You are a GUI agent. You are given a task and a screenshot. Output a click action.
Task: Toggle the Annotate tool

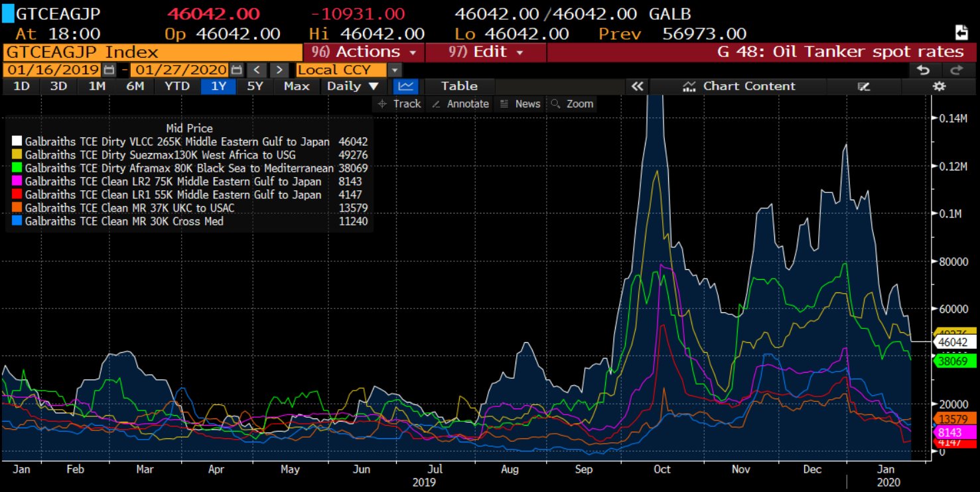coord(460,104)
